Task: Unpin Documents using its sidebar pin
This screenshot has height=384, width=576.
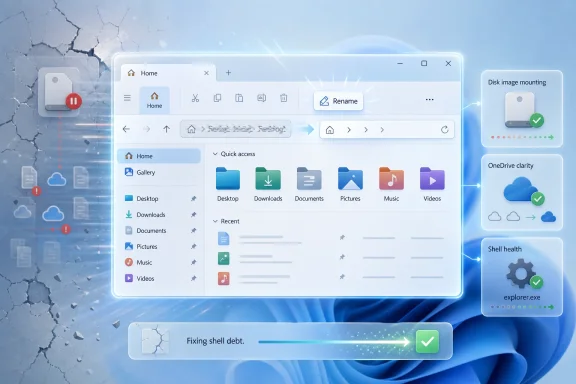Action: pos(194,231)
